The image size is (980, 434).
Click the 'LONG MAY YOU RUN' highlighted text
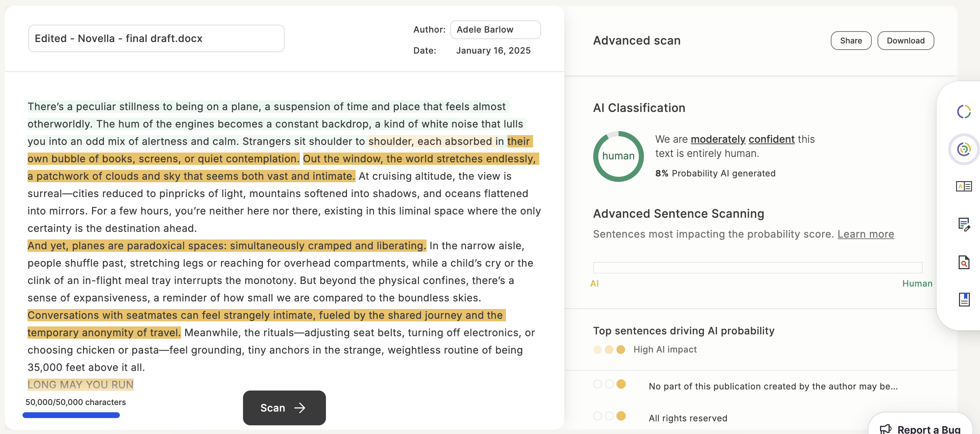pos(80,384)
